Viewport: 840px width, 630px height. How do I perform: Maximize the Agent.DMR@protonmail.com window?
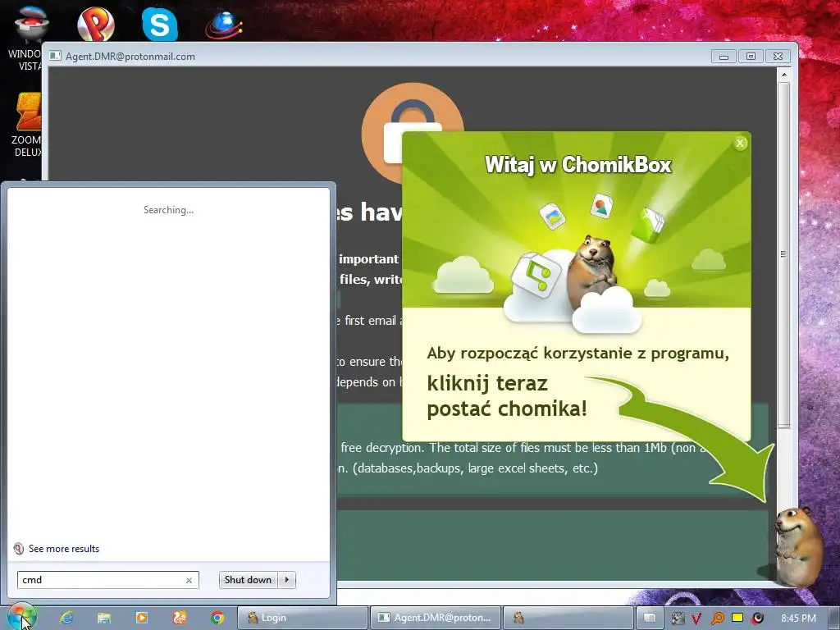(x=751, y=57)
